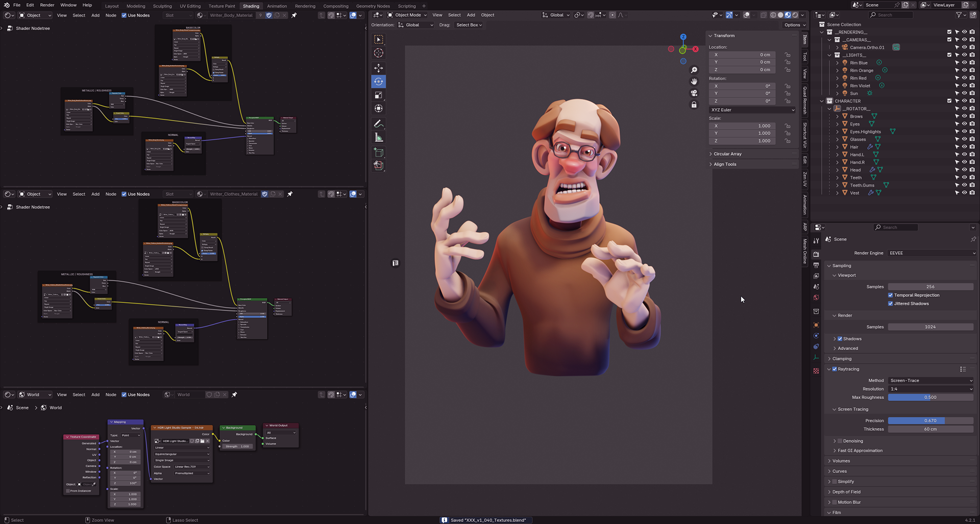
Task: Open the Output properties tab
Action: [816, 265]
